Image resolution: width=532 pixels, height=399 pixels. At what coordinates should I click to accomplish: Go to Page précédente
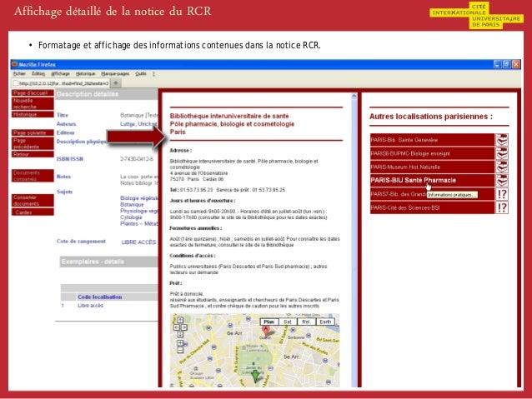(x=33, y=143)
